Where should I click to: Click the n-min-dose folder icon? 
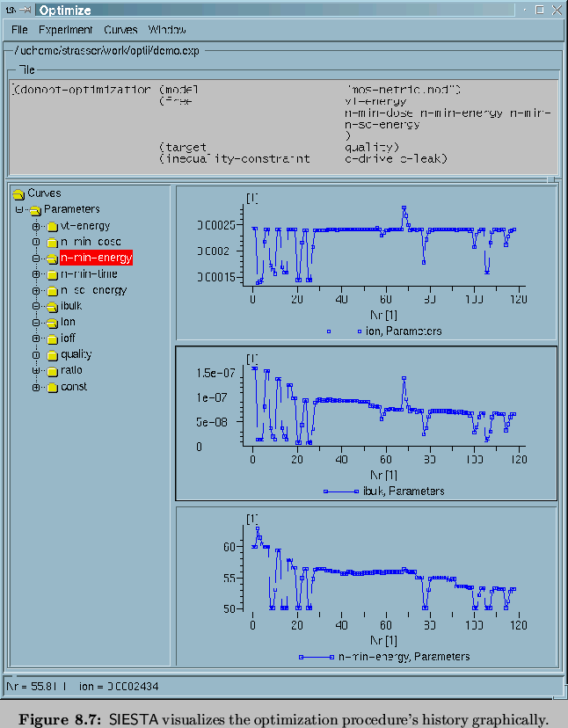coord(52,242)
